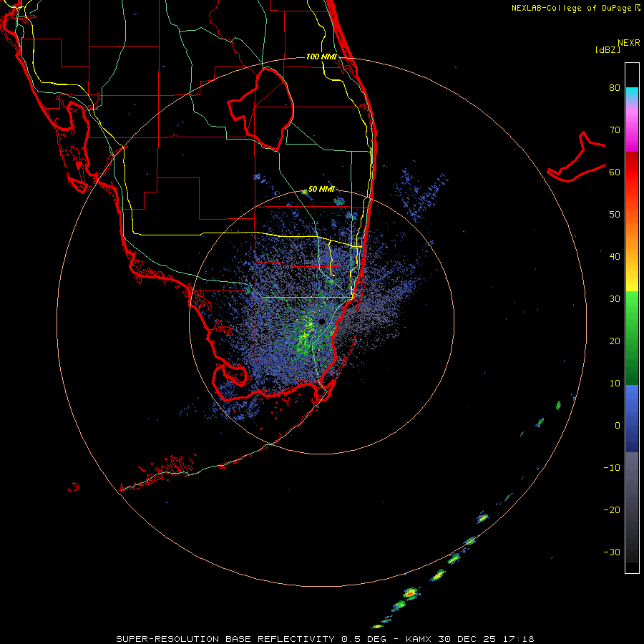
Task: Click the Lake Okeechobee red outline
Action: click(x=262, y=109)
